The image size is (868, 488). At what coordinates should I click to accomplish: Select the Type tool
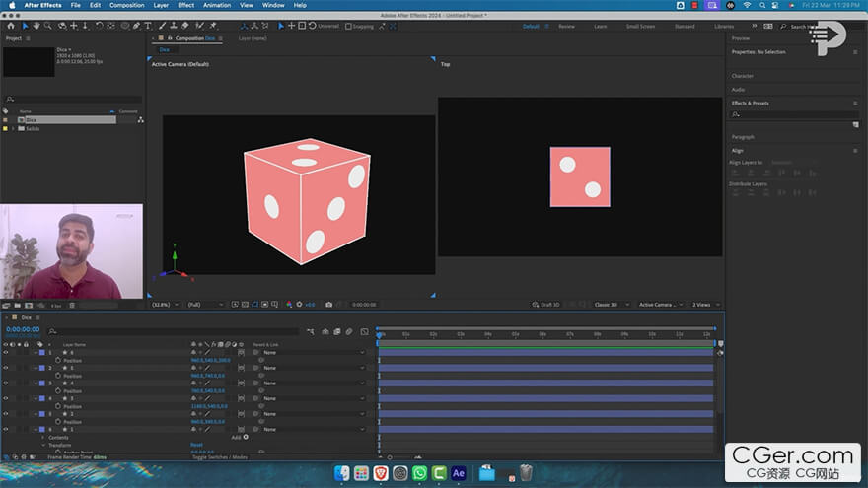point(149,26)
